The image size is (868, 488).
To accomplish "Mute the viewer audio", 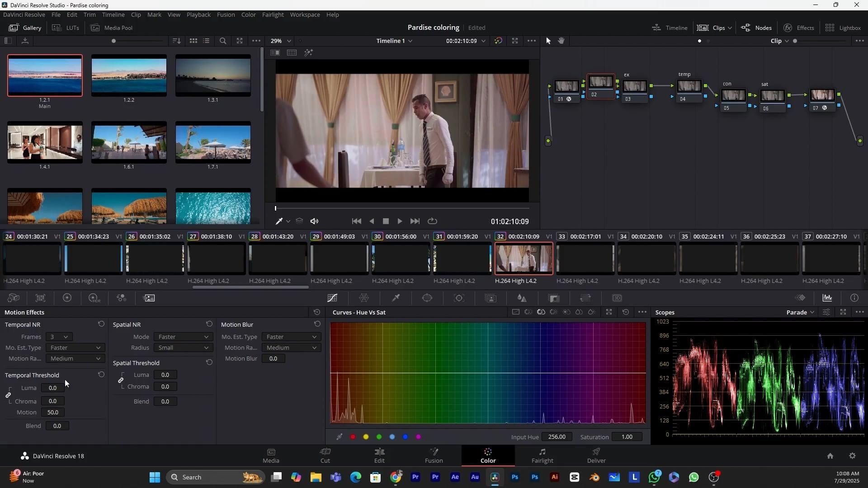I will pyautogui.click(x=314, y=221).
